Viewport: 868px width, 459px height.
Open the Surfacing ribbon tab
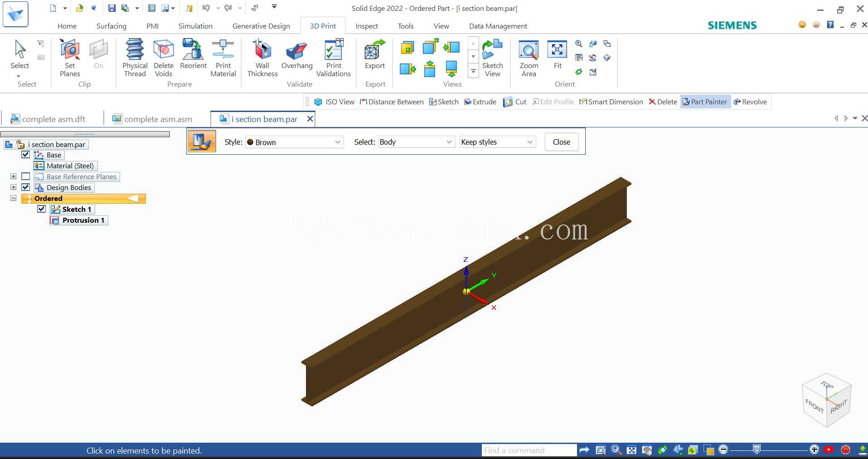pyautogui.click(x=112, y=26)
